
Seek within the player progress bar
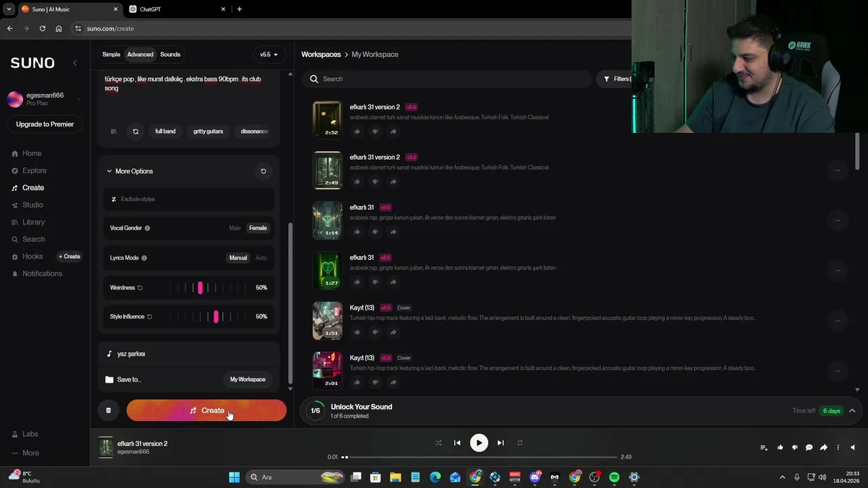[479, 457]
